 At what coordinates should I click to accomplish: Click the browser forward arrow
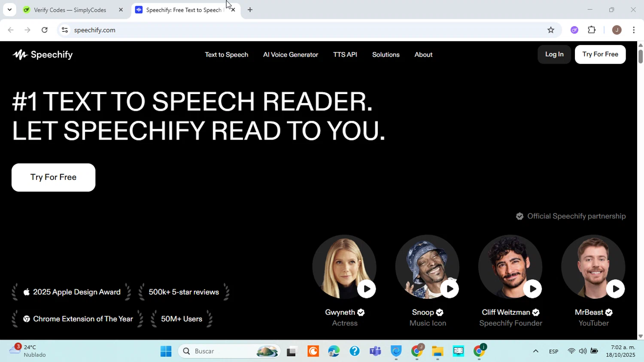[x=27, y=30]
